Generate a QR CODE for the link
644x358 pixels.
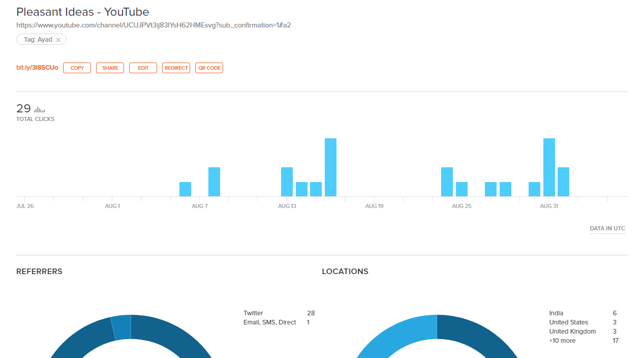pos(209,68)
